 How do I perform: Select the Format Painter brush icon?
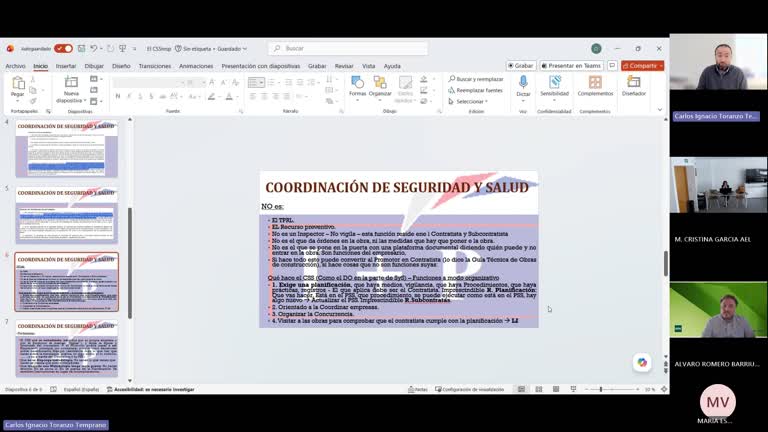click(33, 101)
